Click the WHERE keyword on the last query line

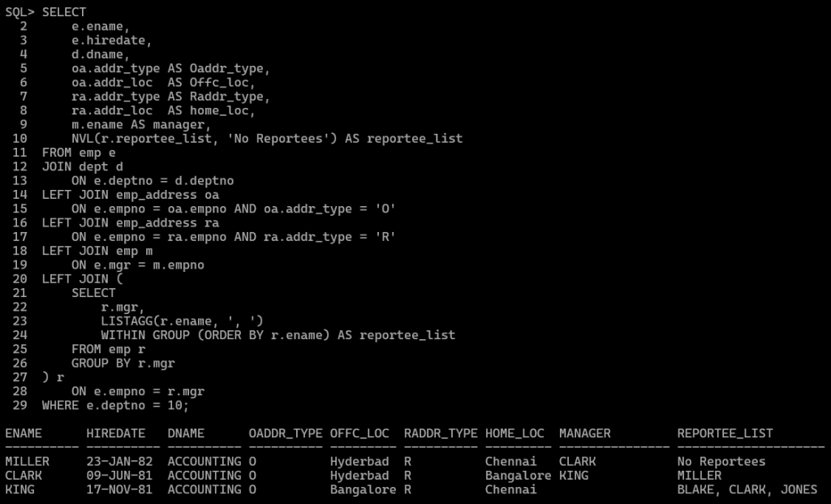60,405
